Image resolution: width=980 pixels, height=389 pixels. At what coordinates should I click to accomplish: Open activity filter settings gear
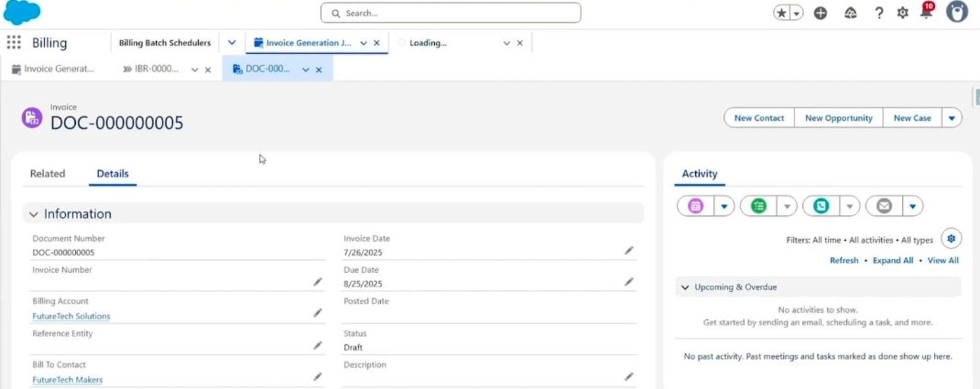[951, 239]
